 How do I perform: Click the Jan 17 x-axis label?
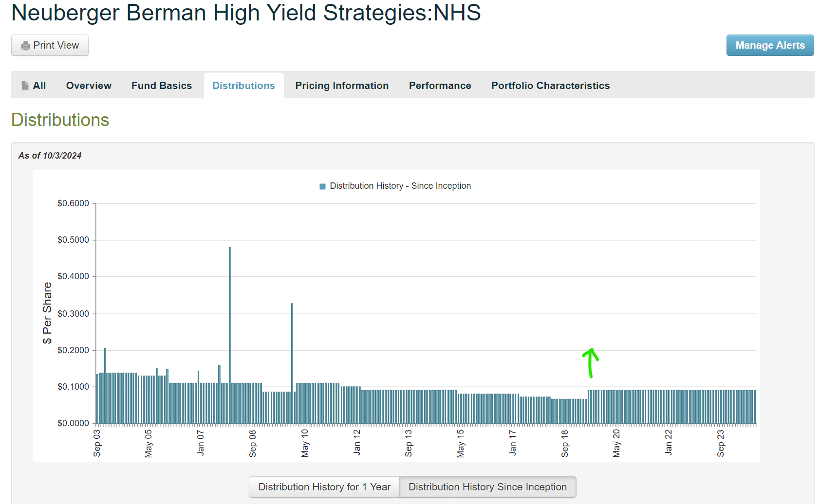point(513,442)
